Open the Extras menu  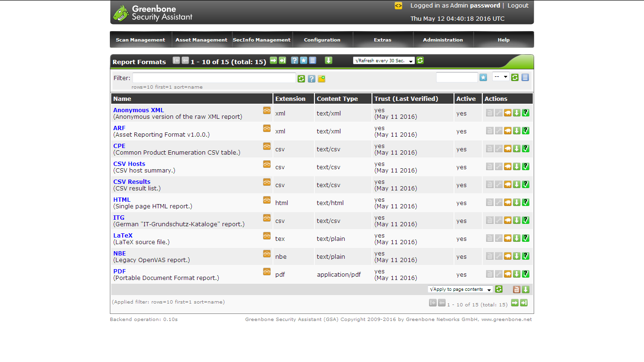point(382,40)
